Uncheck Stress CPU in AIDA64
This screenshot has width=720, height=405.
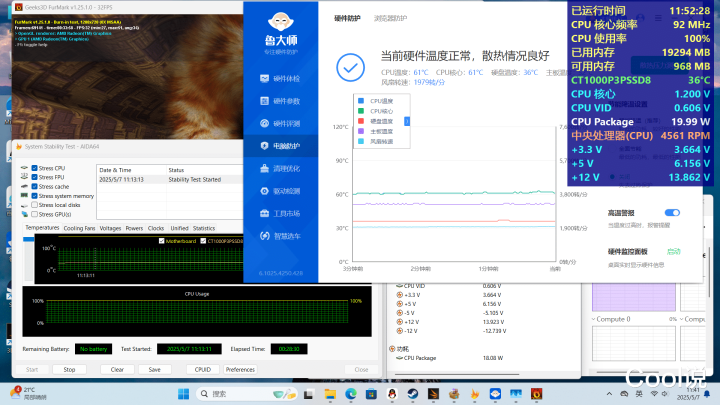(x=34, y=168)
